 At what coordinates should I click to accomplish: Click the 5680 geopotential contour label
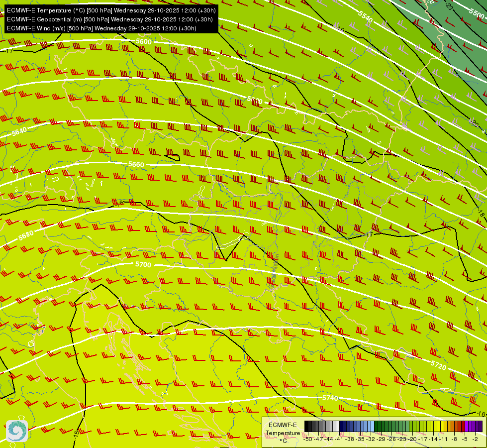[26, 235]
